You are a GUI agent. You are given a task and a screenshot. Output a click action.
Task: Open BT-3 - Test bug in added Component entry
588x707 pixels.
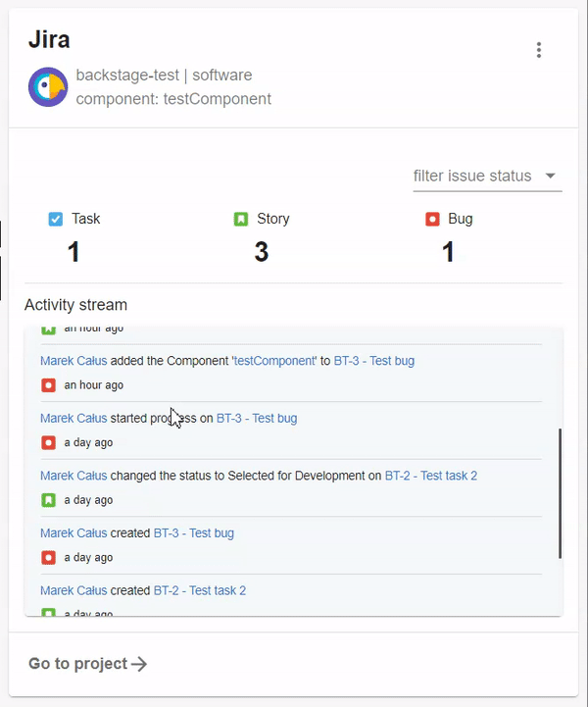pos(374,361)
